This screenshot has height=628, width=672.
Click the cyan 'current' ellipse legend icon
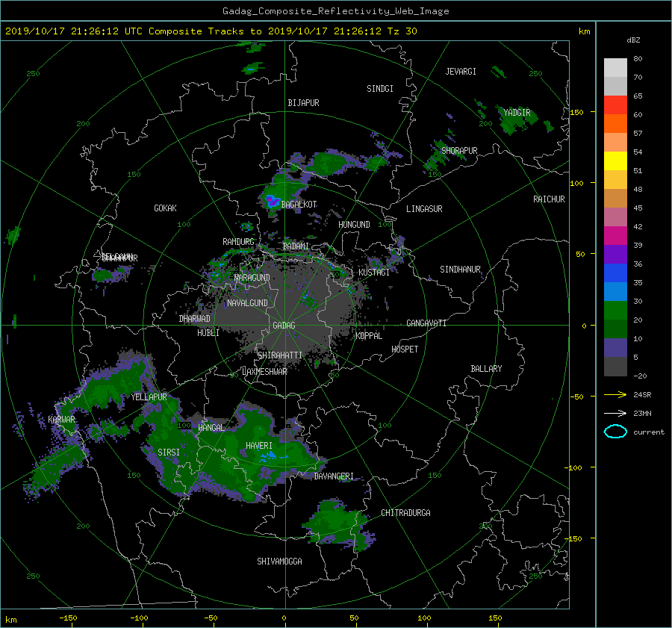click(x=615, y=432)
